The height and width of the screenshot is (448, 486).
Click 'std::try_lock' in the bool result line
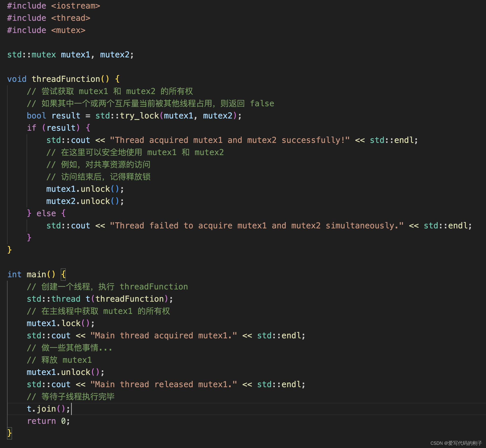127,116
